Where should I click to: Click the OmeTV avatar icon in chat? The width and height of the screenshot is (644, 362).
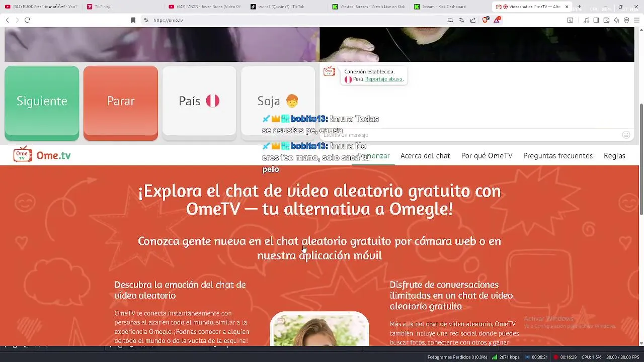pyautogui.click(x=329, y=71)
